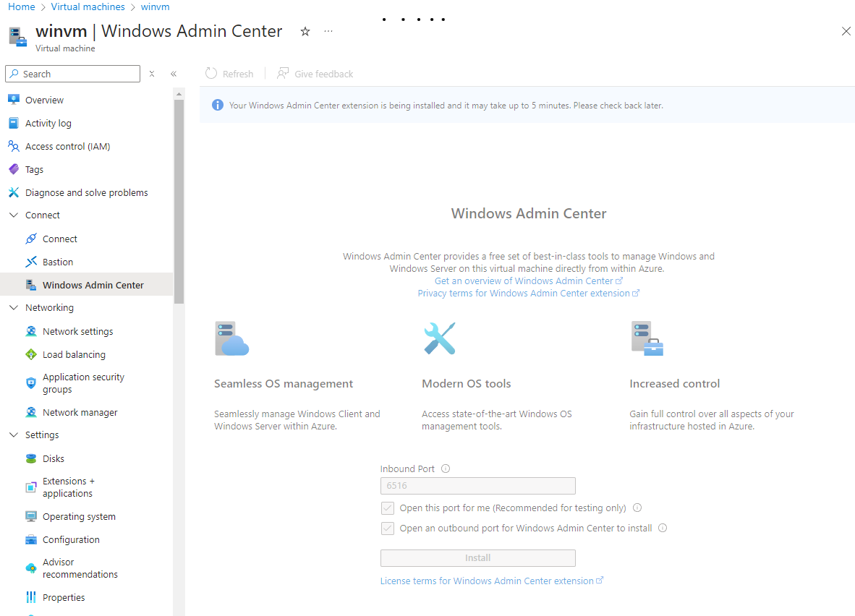The height and width of the screenshot is (616, 855).
Task: Collapse the Networking section chevron
Action: point(14,307)
